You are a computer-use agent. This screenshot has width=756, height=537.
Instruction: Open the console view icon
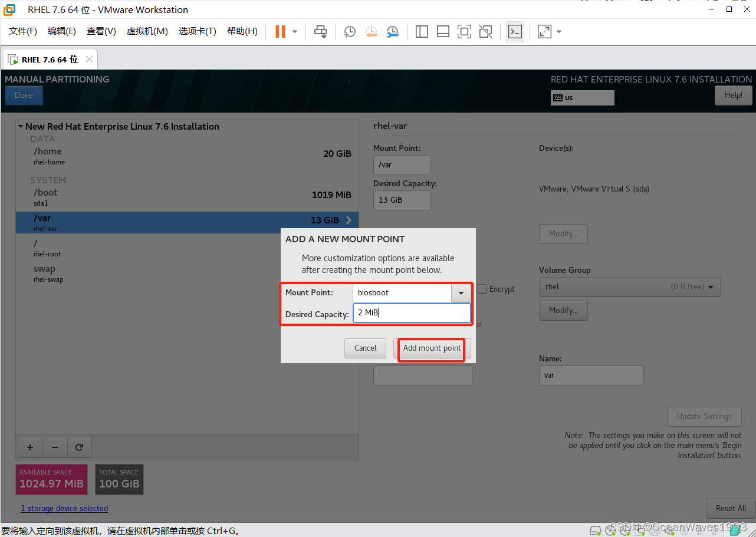click(515, 31)
